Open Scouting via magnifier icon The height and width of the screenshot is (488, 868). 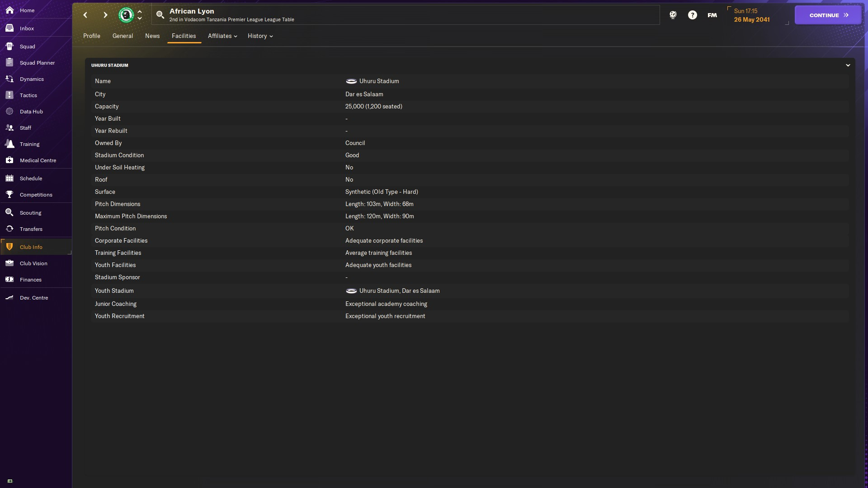pos(9,213)
